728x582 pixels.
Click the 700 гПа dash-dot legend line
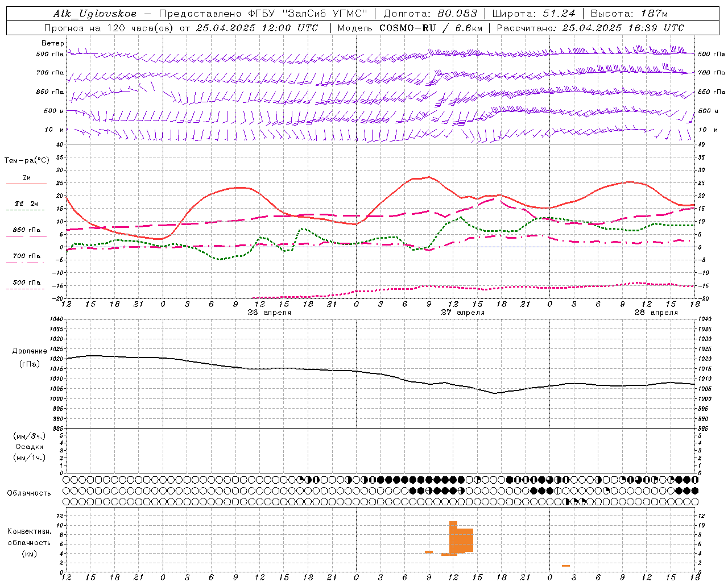pos(25,263)
